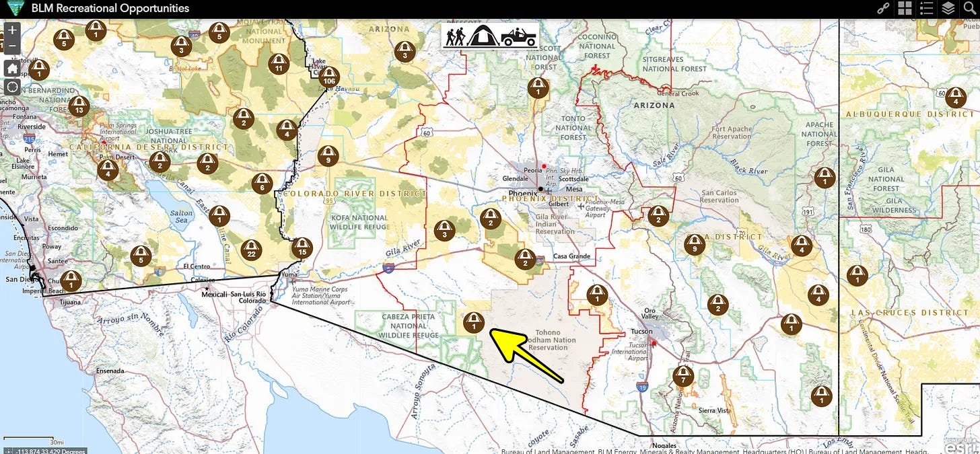Select the 1 marker west of Oro Valley

(x=597, y=295)
